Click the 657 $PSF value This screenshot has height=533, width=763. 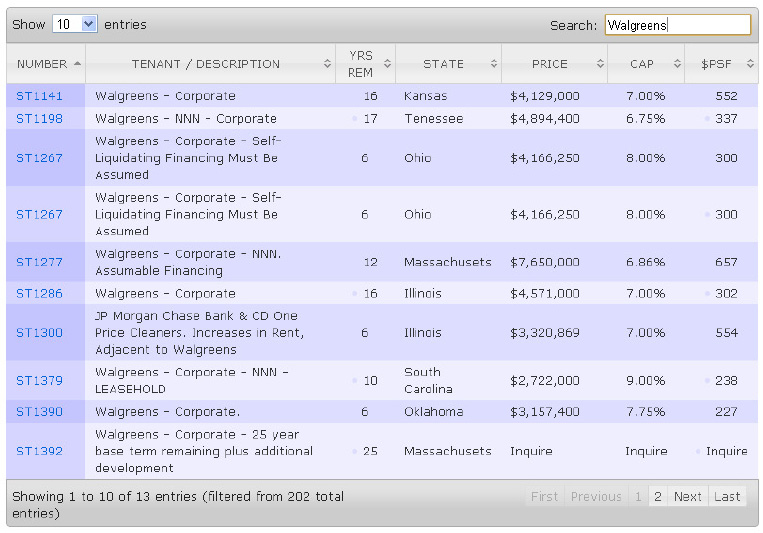pos(726,262)
